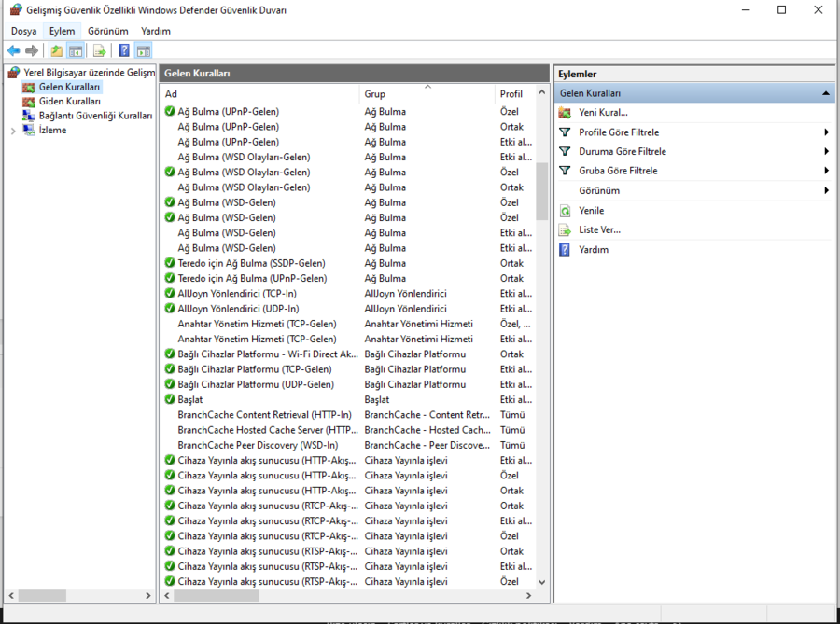This screenshot has width=840, height=624.
Task: Open the Görünüm menu in menu bar
Action: pyautogui.click(x=107, y=31)
